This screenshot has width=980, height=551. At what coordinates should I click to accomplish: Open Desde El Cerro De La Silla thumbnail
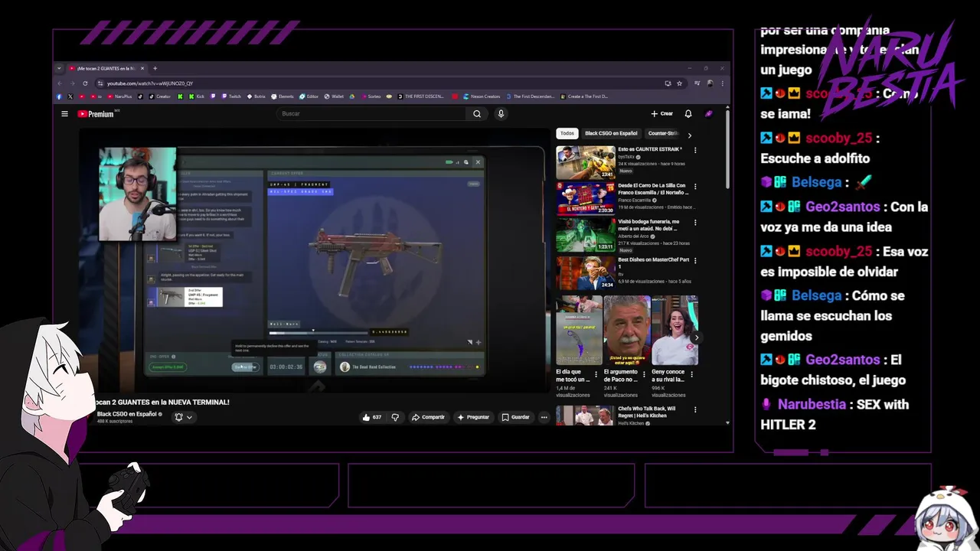coord(586,199)
